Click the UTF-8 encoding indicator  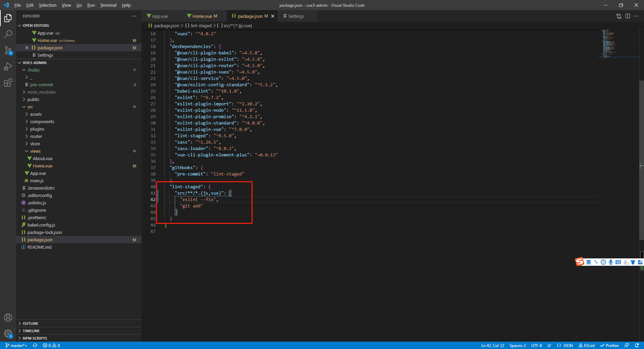536,345
